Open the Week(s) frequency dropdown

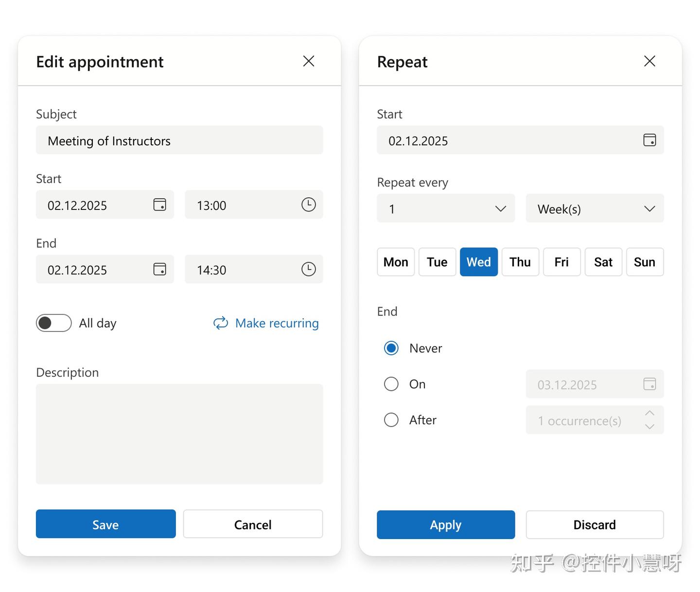(x=595, y=209)
